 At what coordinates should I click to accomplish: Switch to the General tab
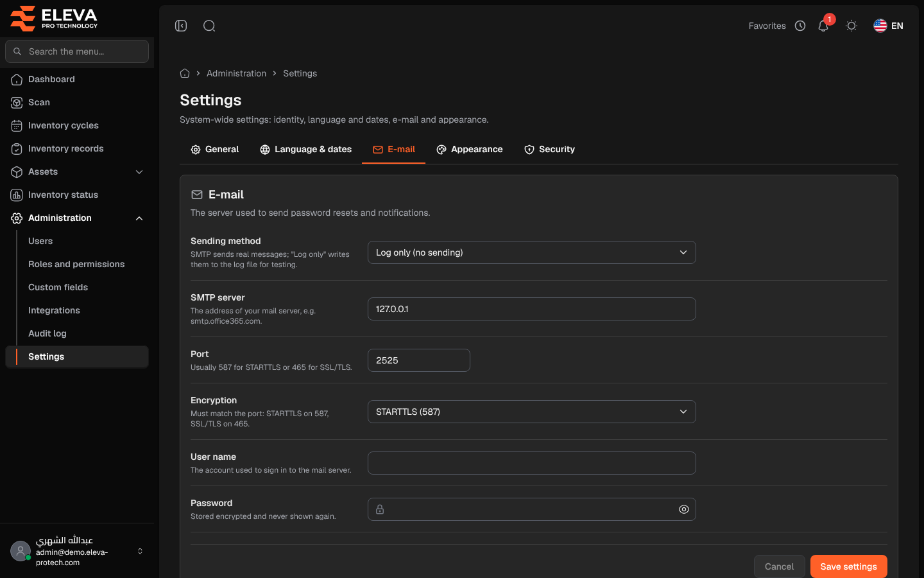tap(214, 149)
